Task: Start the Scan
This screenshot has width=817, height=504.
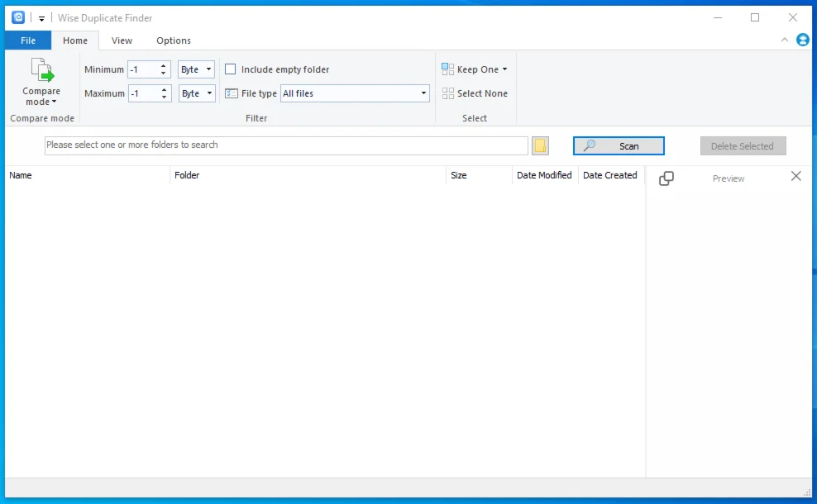Action: (x=619, y=145)
